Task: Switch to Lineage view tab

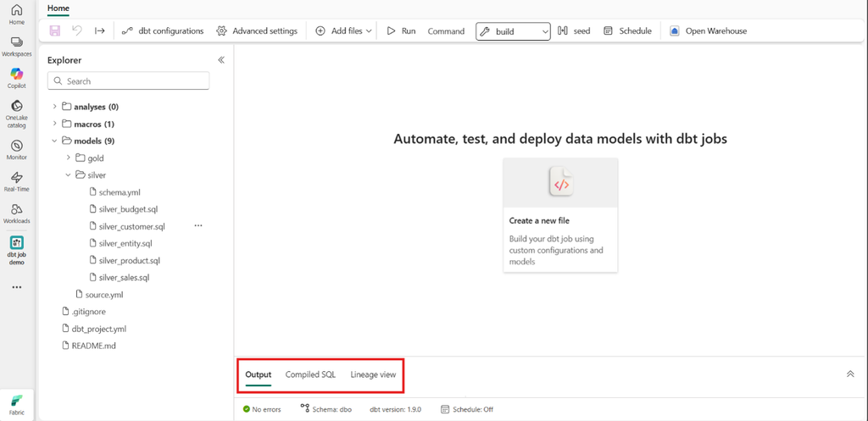Action: click(373, 374)
